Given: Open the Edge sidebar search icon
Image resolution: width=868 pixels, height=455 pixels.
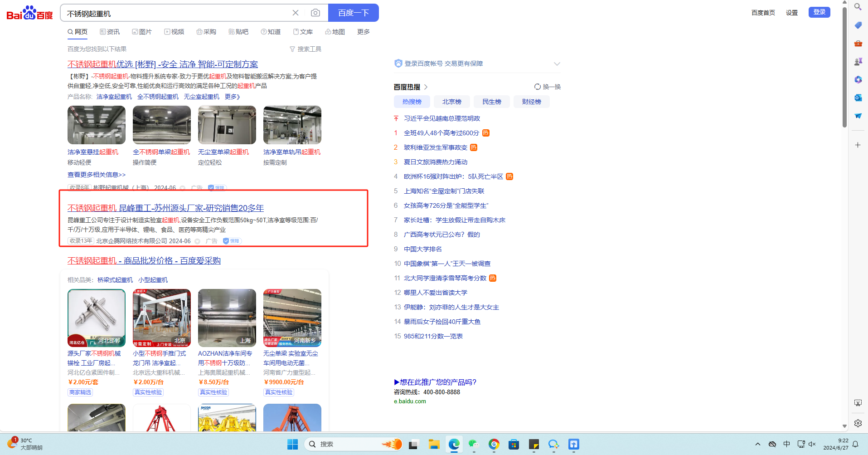Looking at the screenshot, I should pos(858,7).
